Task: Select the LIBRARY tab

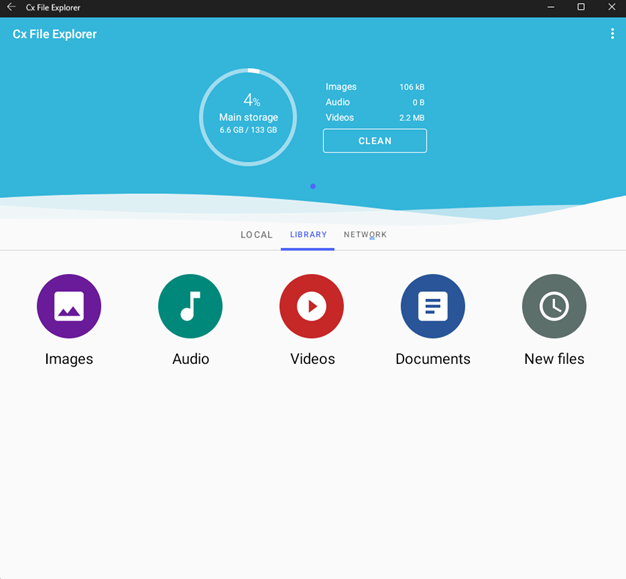Action: click(308, 235)
